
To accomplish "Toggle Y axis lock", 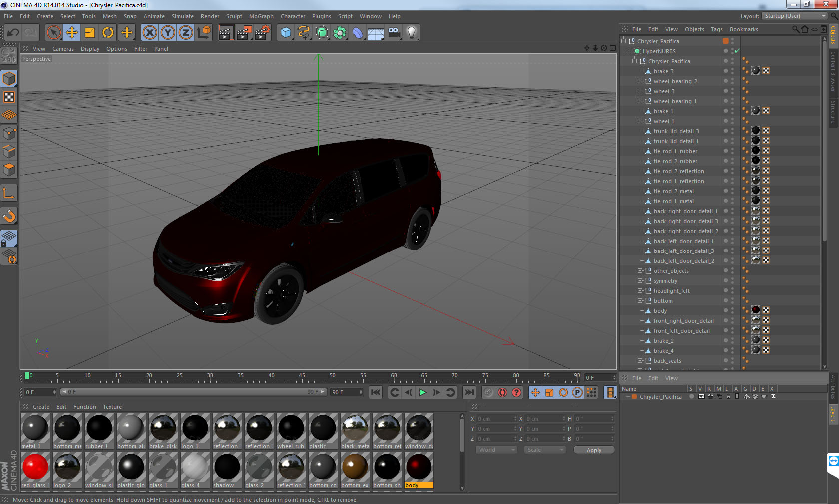I will point(168,33).
